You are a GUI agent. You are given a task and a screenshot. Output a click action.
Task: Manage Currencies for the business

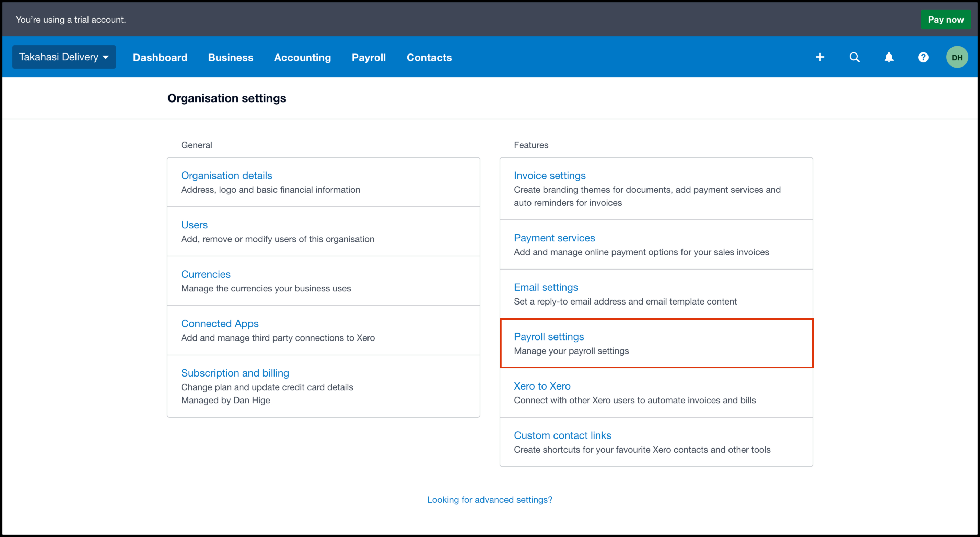pos(206,274)
